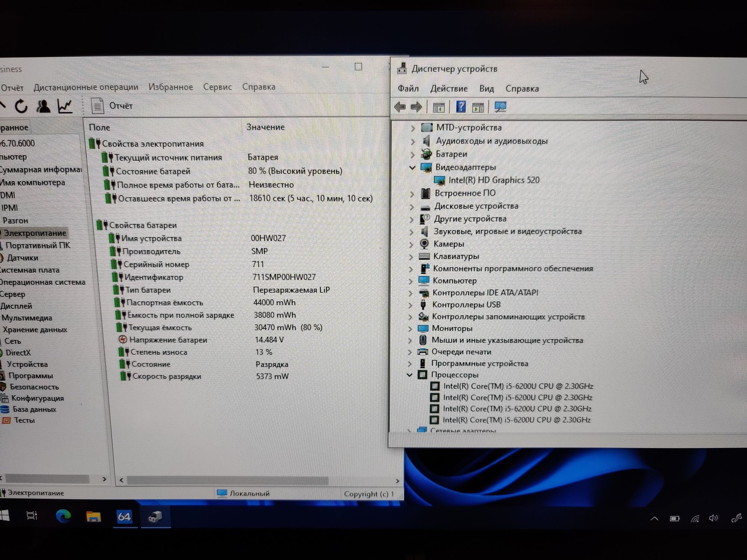Click the AIDA64 '64' taskbar icon
Image resolution: width=747 pixels, height=560 pixels.
click(x=124, y=517)
